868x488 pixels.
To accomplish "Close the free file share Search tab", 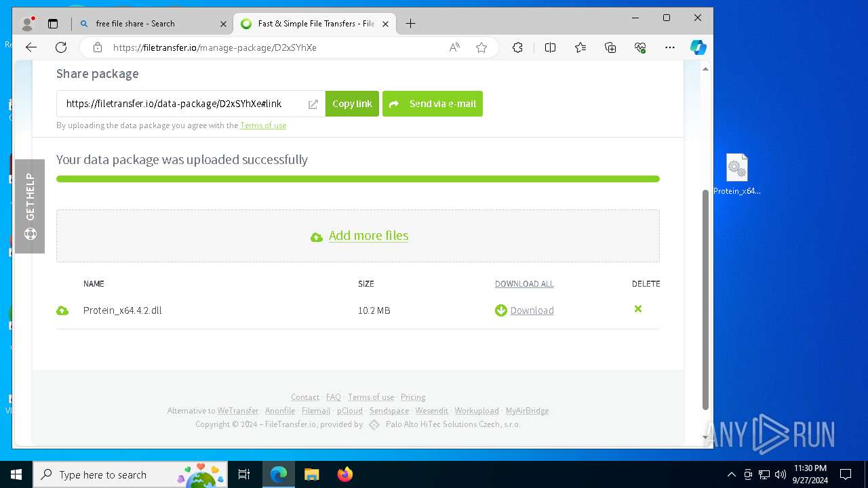I will (223, 24).
